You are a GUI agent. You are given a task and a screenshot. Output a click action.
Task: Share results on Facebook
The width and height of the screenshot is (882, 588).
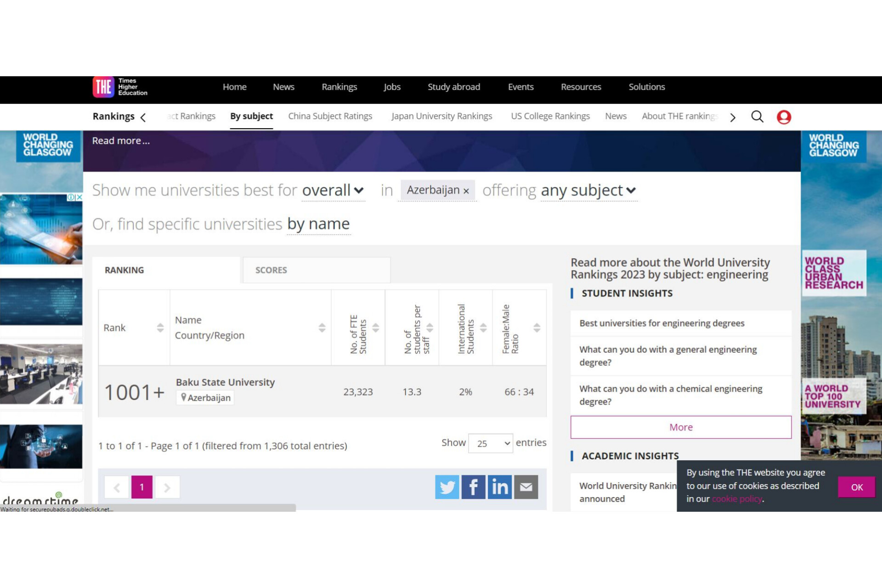point(473,487)
